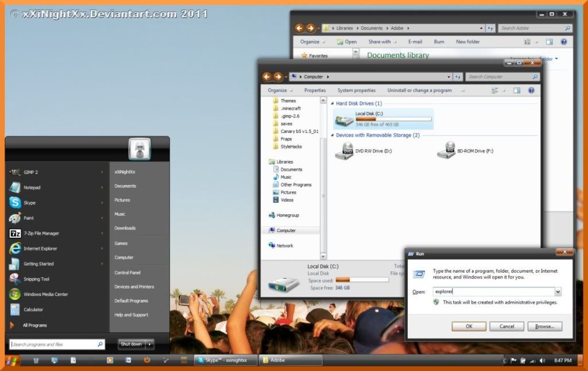Refresh the Computer window address bar
Image resolution: width=588 pixels, height=371 pixels.
click(x=458, y=77)
